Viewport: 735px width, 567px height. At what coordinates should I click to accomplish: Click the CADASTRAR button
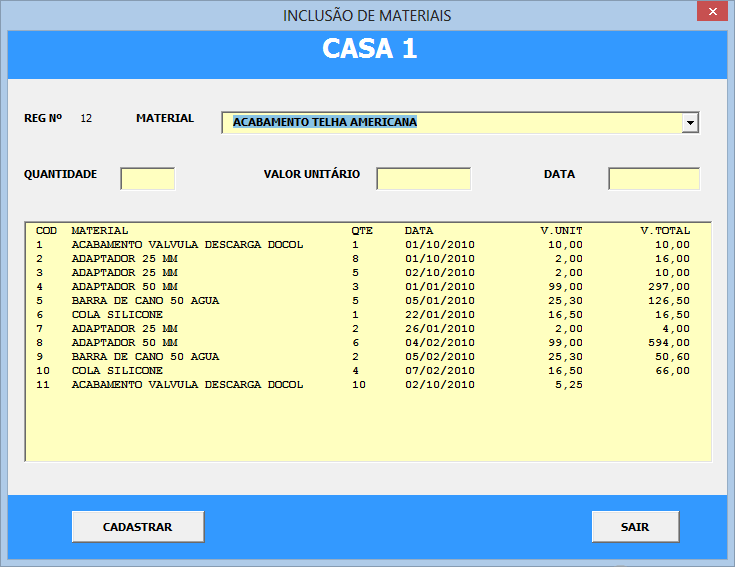(x=138, y=527)
